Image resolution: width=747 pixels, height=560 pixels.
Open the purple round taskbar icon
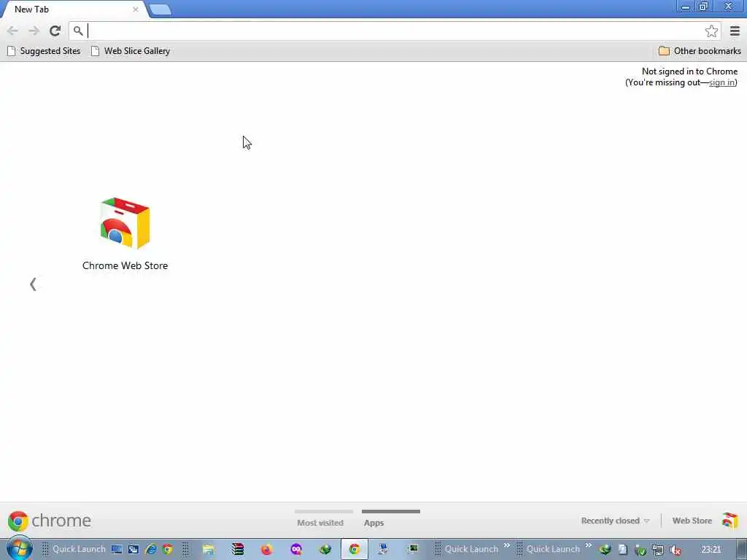[296, 549]
